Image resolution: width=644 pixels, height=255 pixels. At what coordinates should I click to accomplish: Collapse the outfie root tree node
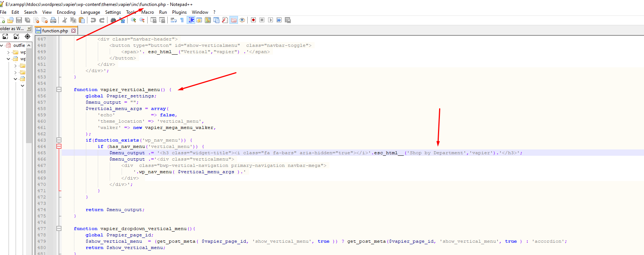pyautogui.click(x=2, y=45)
